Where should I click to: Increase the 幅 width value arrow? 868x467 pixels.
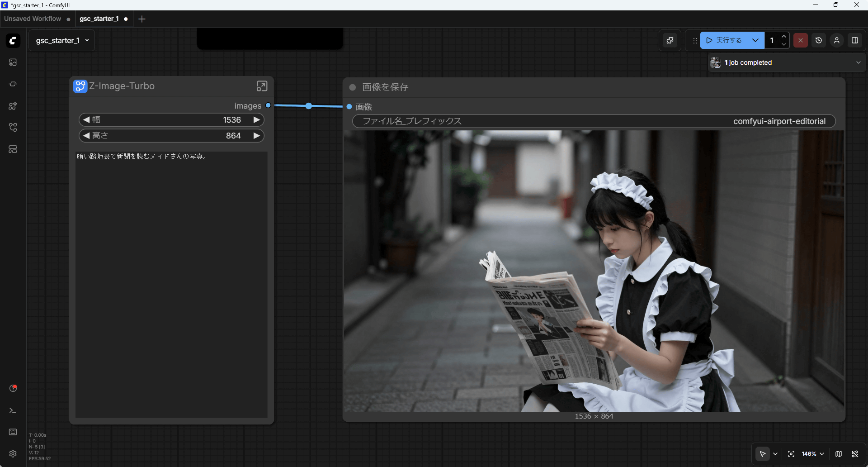tap(256, 120)
